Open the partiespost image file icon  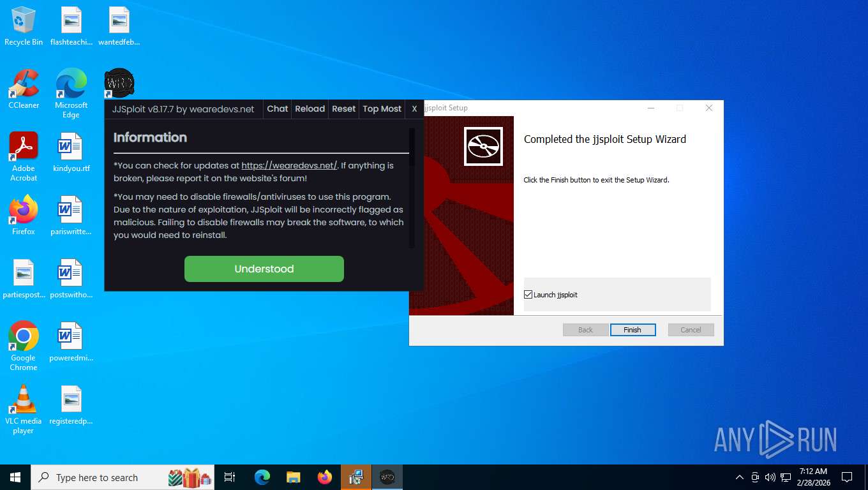coord(24,279)
